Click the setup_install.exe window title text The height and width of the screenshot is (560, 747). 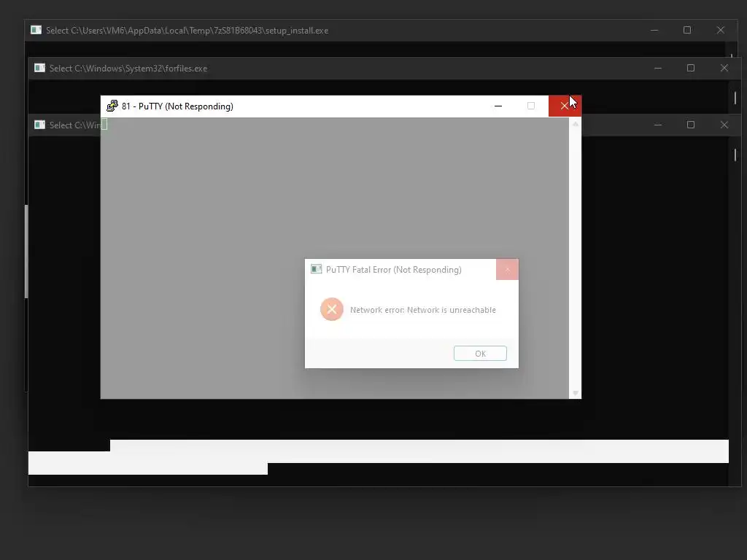[187, 31]
